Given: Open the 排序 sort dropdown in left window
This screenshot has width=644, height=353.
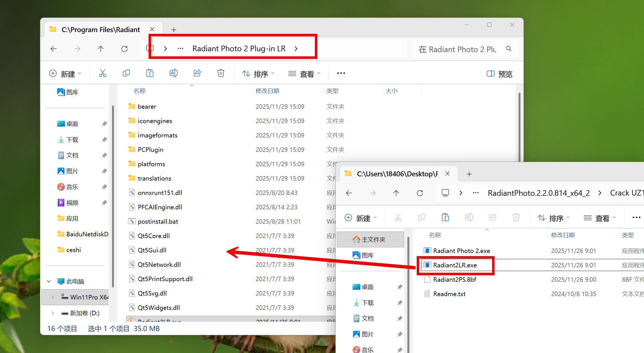Looking at the screenshot, I should 258,74.
